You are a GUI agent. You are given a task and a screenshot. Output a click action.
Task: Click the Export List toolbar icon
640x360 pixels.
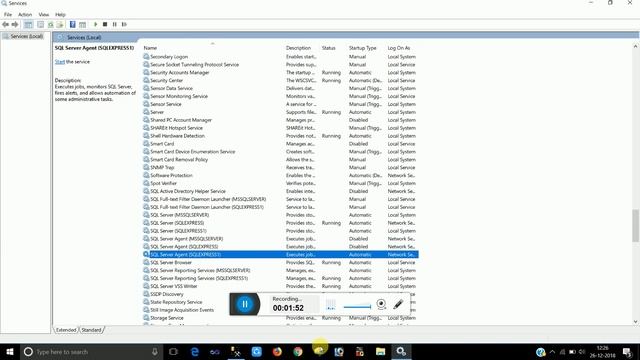(60, 24)
